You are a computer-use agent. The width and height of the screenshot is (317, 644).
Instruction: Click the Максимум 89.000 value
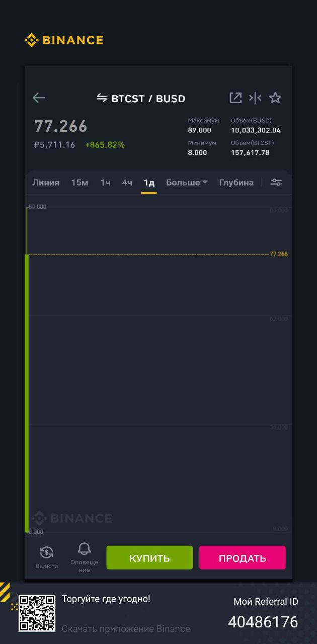pos(200,130)
